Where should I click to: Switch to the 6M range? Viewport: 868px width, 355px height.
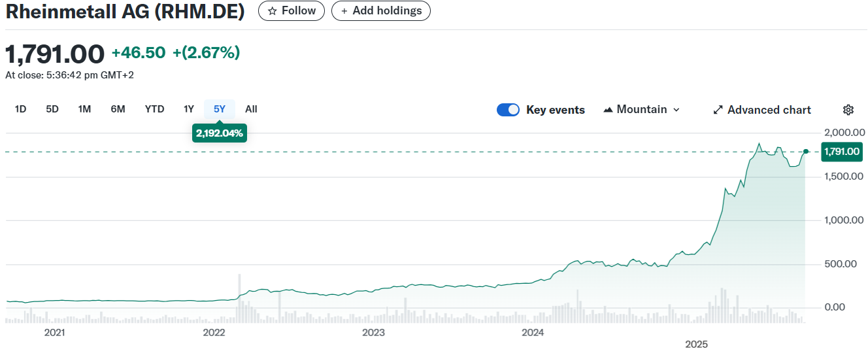click(118, 109)
